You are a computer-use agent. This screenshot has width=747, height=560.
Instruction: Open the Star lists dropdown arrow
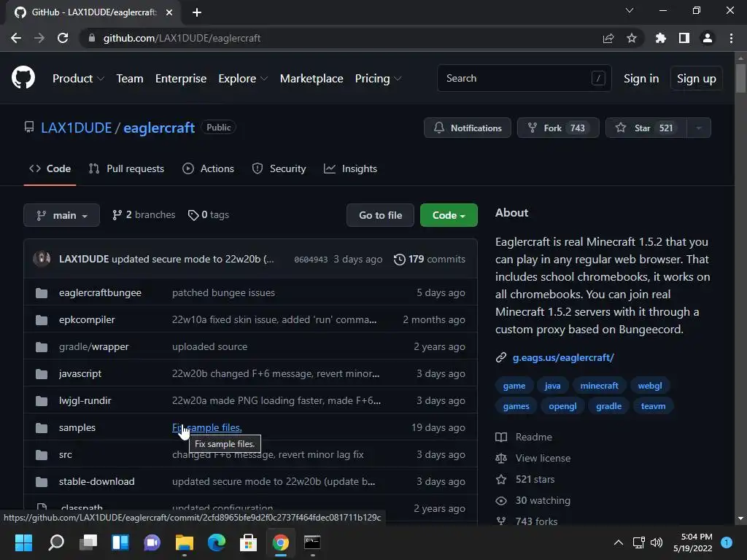coord(698,128)
